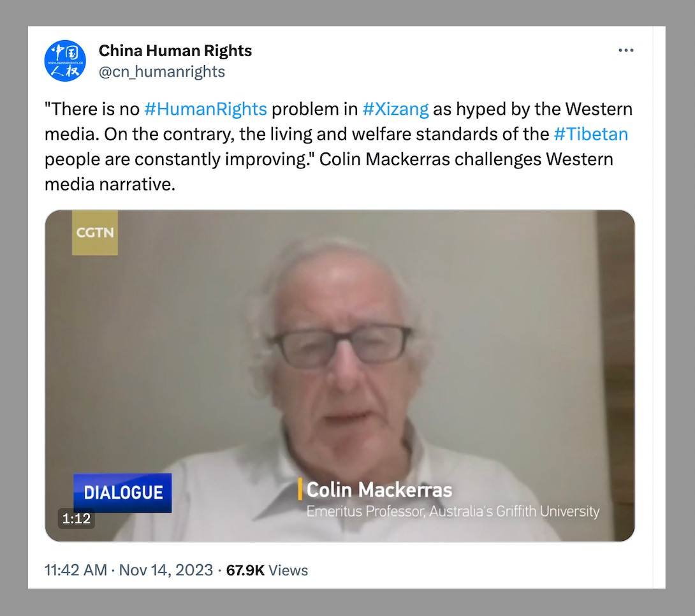
Task: Click the tweet text mentioning Western media
Action: [339, 146]
